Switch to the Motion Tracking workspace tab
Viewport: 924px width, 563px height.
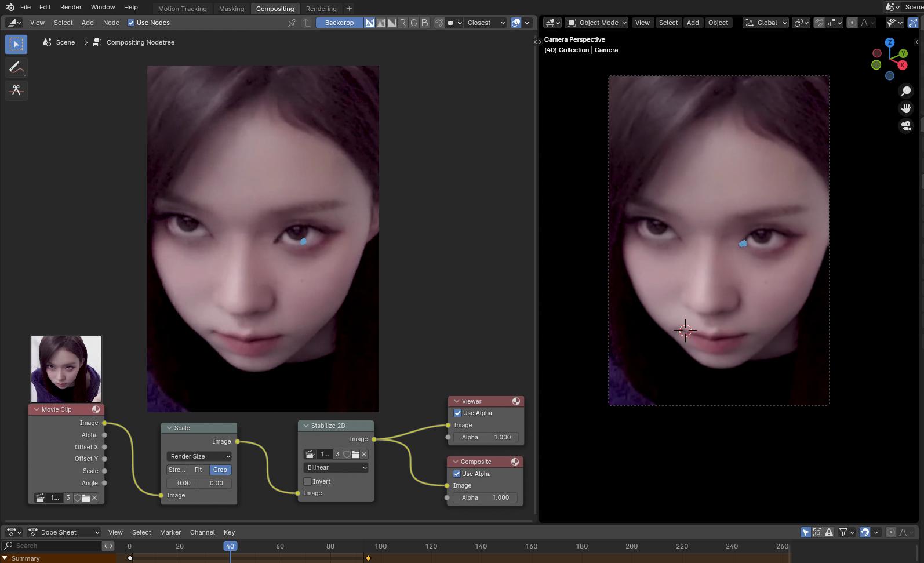tap(182, 9)
